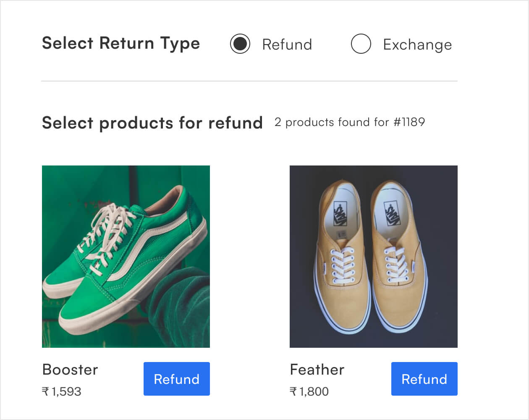
Task: Click the Refund radio label text
Action: pyautogui.click(x=287, y=44)
